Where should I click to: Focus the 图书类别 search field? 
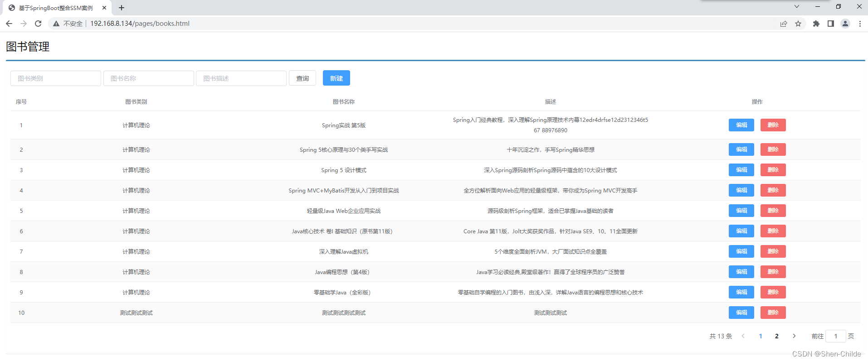(56, 78)
